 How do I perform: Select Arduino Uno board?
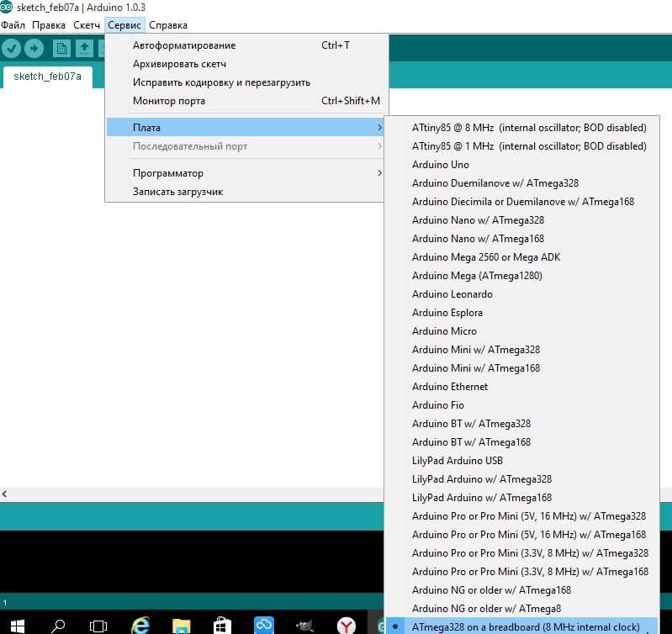[x=521, y=165]
